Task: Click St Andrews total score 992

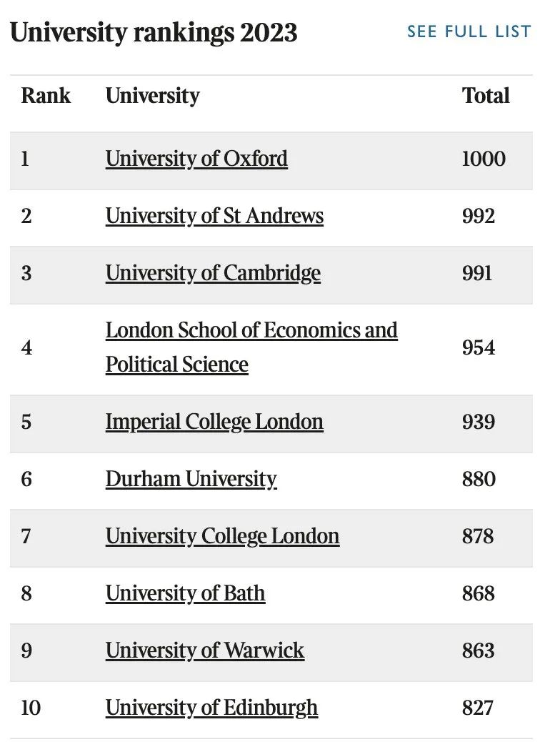Action: [x=478, y=217]
